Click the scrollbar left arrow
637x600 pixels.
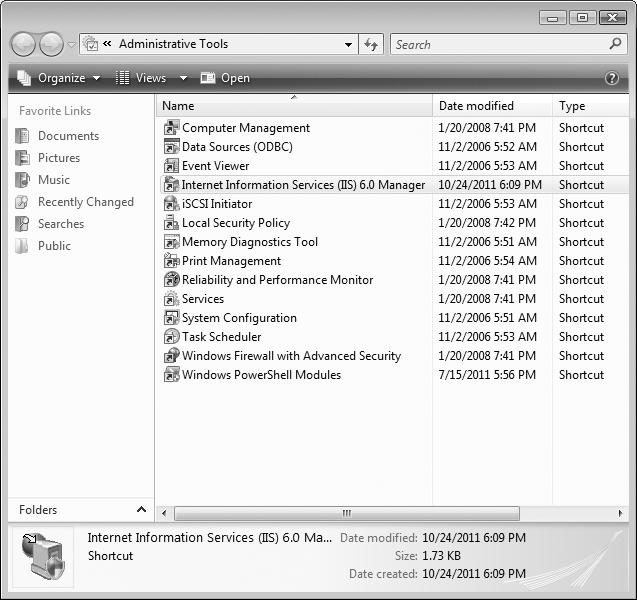point(164,513)
